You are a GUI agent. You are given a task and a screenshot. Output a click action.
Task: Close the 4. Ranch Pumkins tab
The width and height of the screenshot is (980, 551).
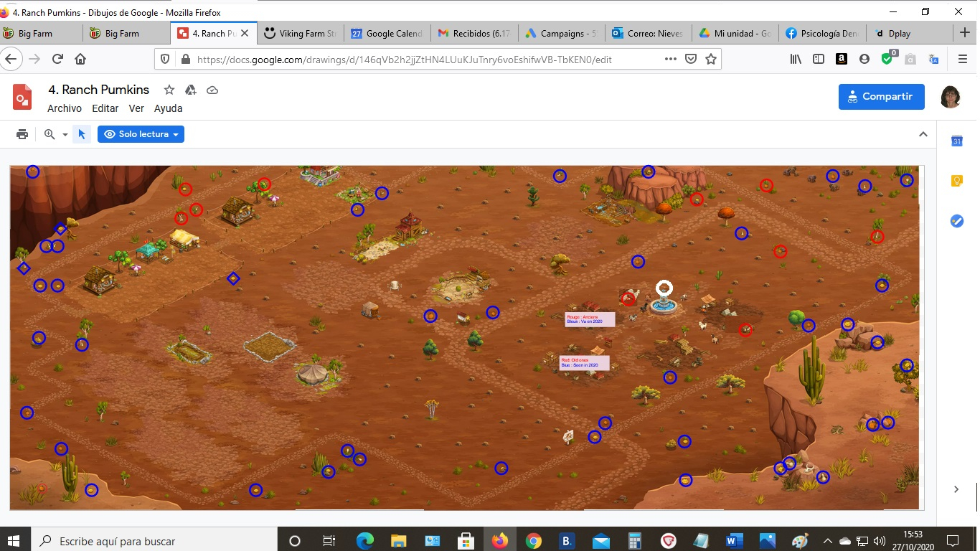coord(245,33)
